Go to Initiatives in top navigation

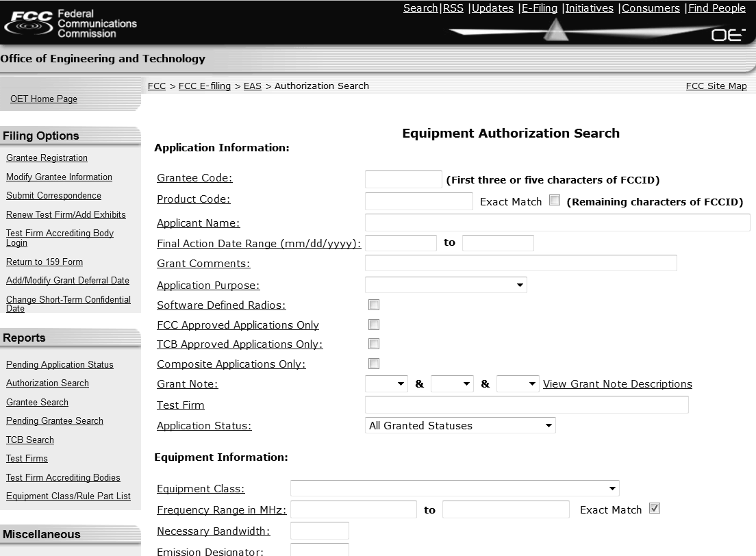click(x=589, y=8)
